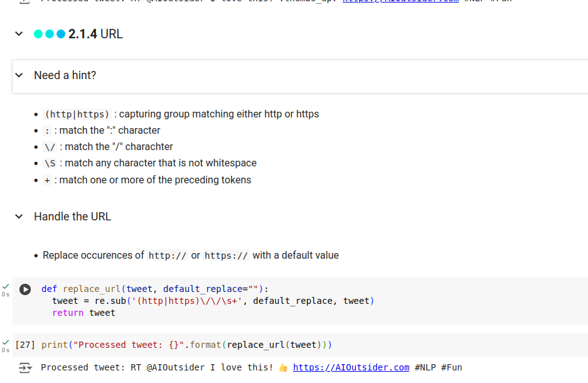Click the Handle the URL heading
The image size is (588, 383).
coord(72,217)
